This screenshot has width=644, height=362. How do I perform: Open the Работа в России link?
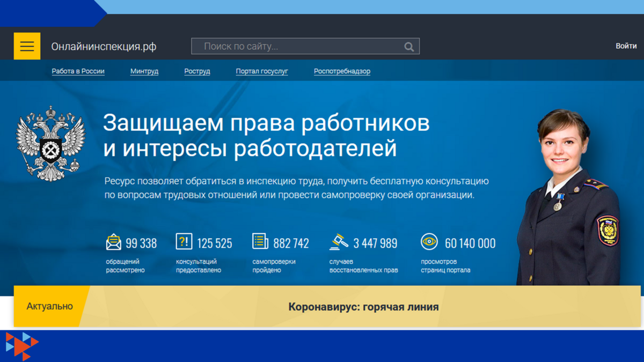[x=78, y=71]
